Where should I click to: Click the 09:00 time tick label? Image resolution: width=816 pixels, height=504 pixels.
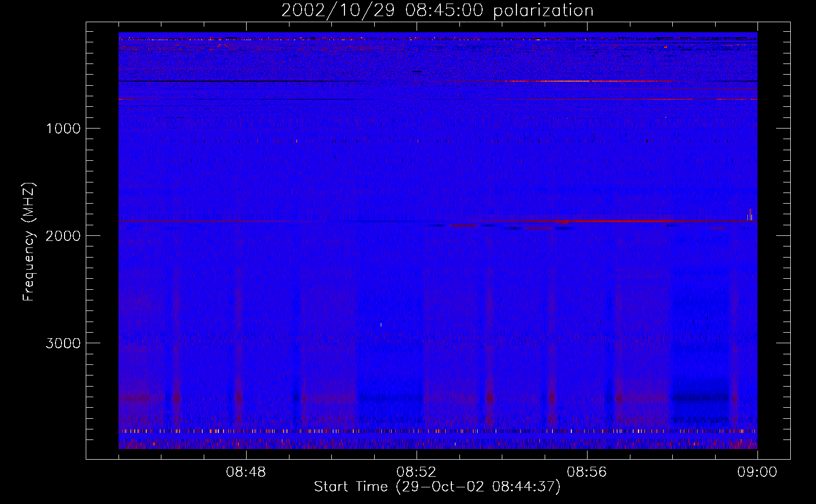point(757,472)
